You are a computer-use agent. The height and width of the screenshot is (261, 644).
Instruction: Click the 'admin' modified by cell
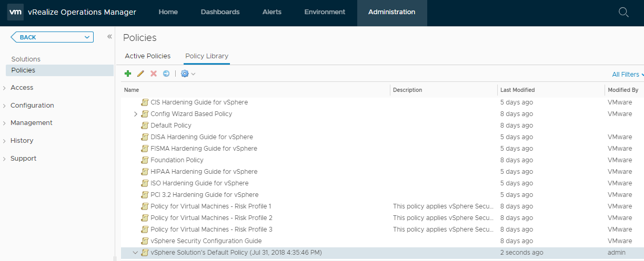616,253
